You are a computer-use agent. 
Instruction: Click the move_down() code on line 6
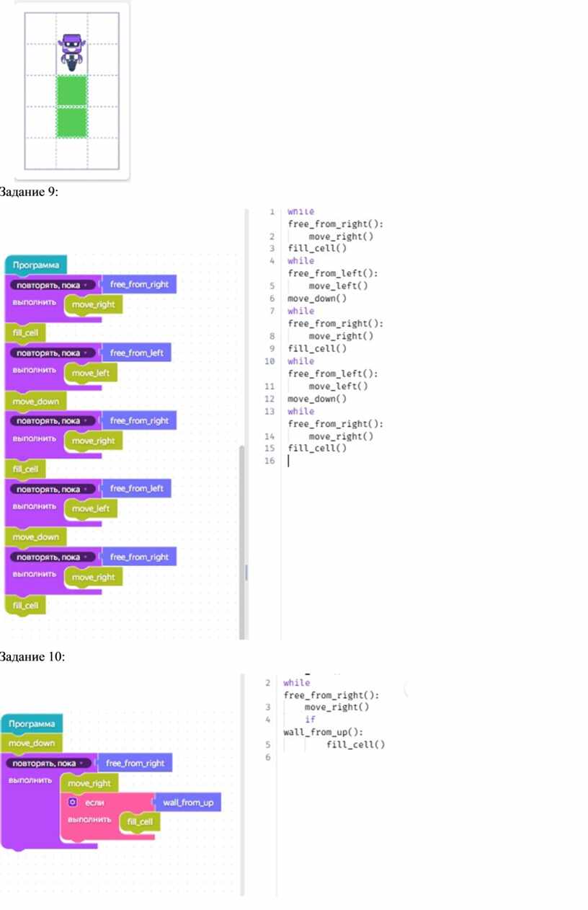pyautogui.click(x=317, y=298)
